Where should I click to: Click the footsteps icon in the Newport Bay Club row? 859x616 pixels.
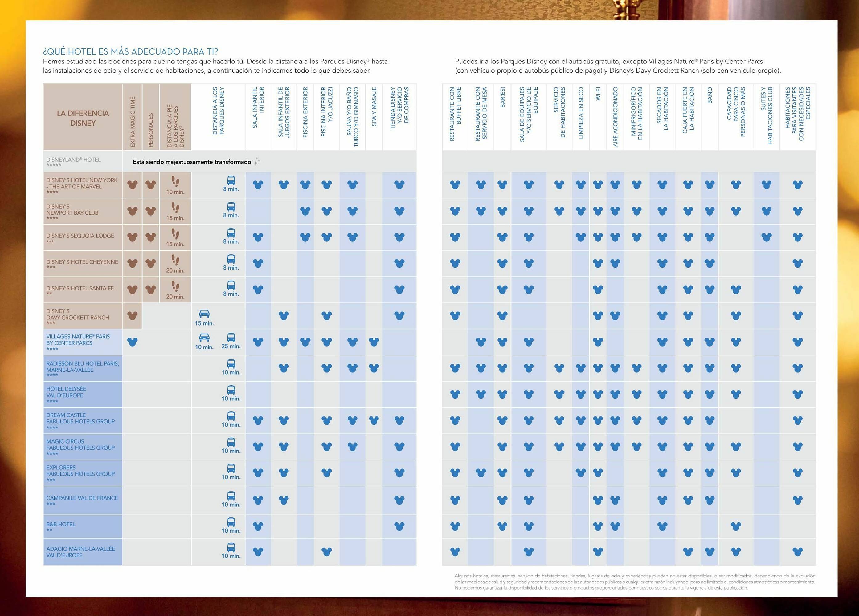coord(175,208)
